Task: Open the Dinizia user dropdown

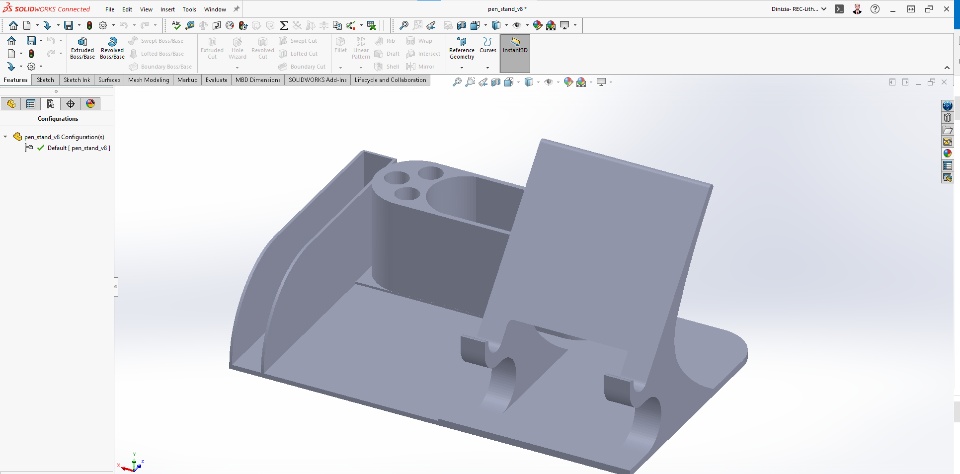Action: click(799, 9)
